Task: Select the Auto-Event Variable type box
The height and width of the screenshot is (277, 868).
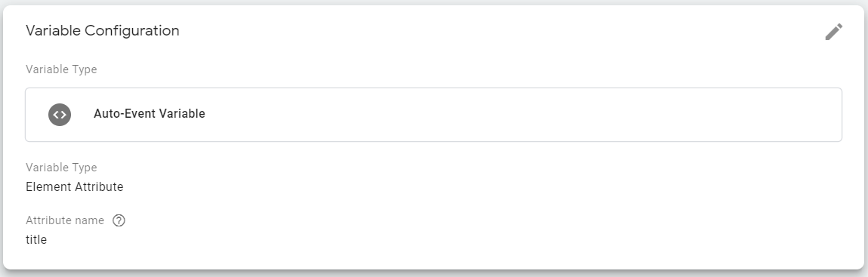Action: click(434, 115)
